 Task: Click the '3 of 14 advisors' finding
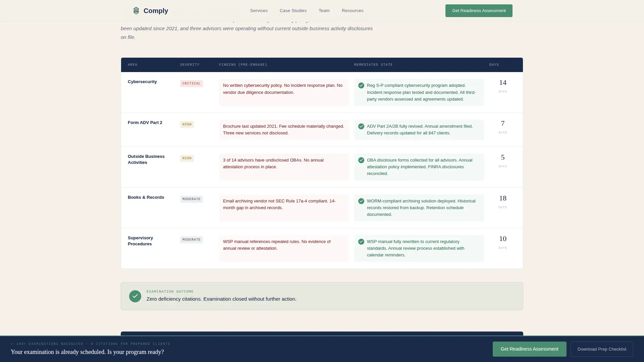point(284,167)
